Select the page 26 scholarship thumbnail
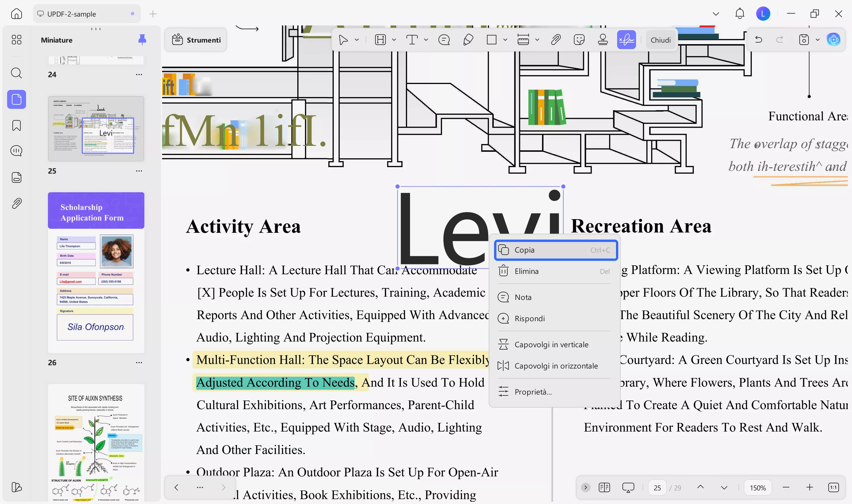Image resolution: width=852 pixels, height=504 pixels. (96, 272)
